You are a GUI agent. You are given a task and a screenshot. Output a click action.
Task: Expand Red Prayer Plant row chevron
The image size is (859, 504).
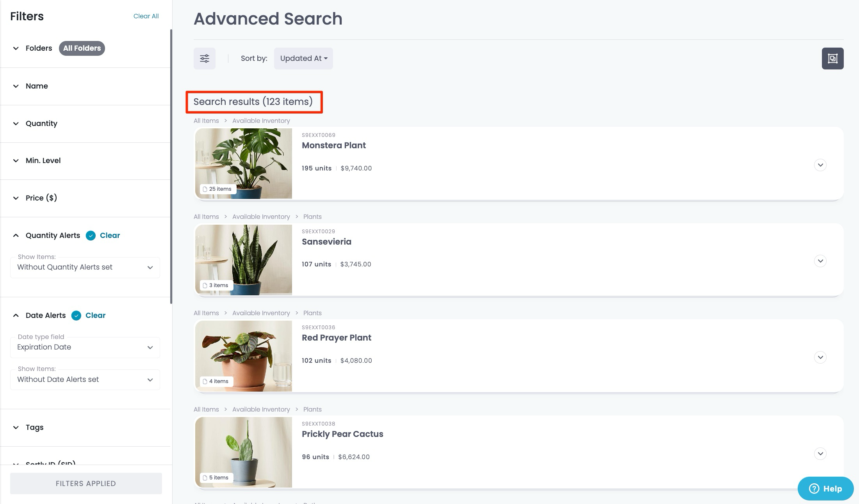(x=820, y=357)
